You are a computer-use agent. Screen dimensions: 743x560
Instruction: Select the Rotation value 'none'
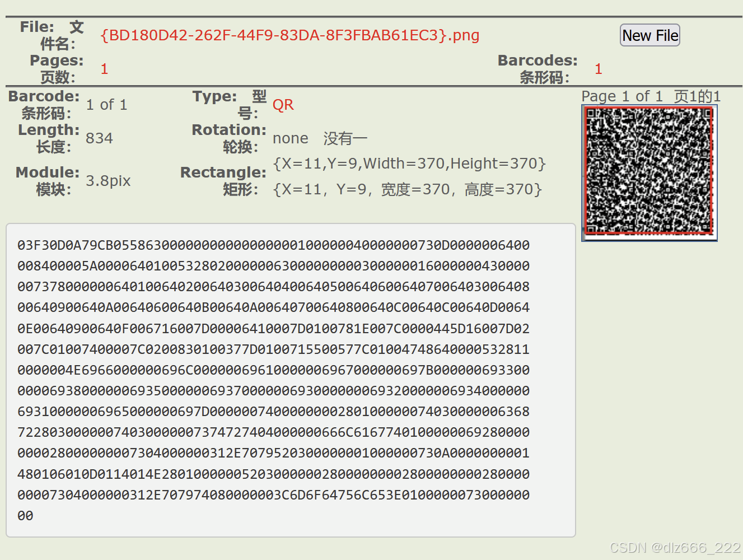[x=291, y=138]
